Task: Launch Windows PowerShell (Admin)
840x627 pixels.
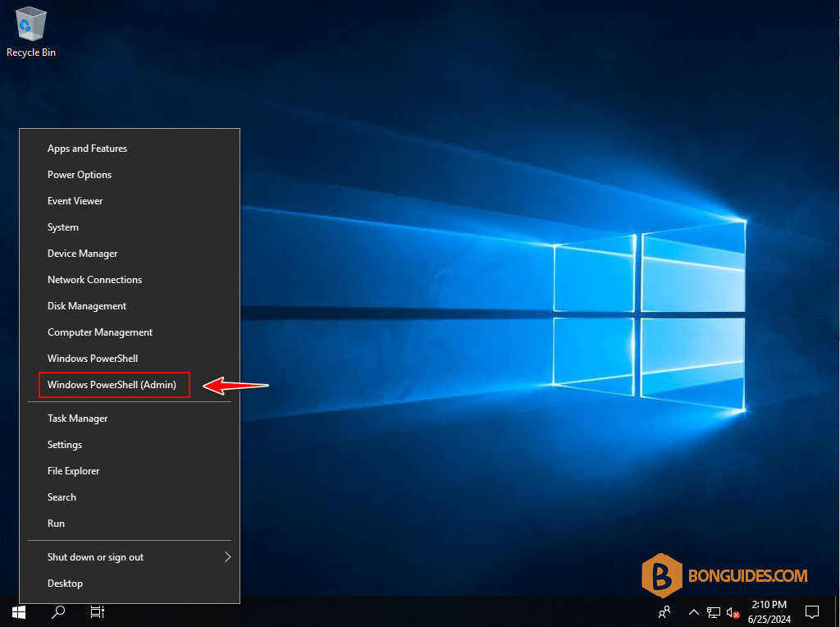Action: click(x=130, y=385)
